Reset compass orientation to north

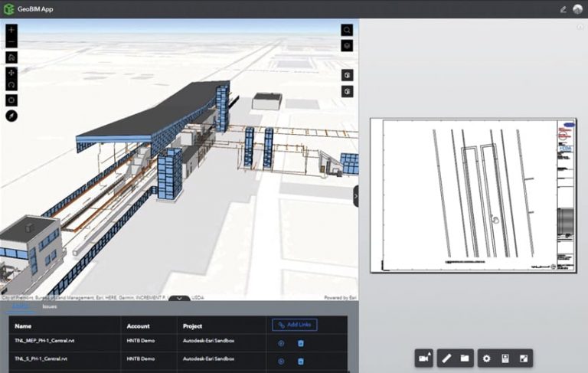coord(11,116)
